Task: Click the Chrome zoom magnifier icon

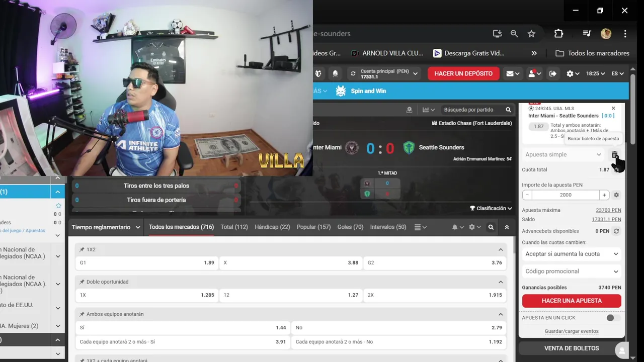Action: click(x=514, y=34)
